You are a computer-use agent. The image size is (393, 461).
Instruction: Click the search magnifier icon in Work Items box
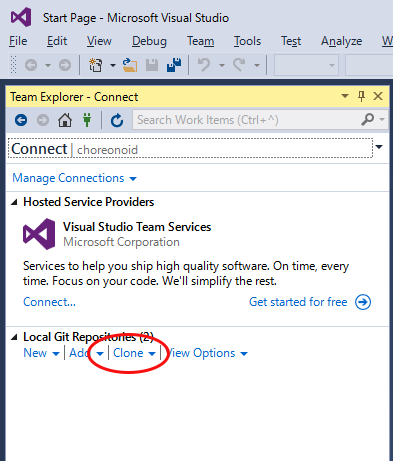pyautogui.click(x=367, y=119)
